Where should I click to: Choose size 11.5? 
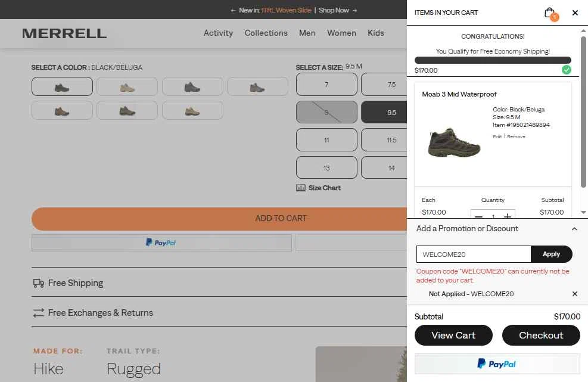click(384, 140)
